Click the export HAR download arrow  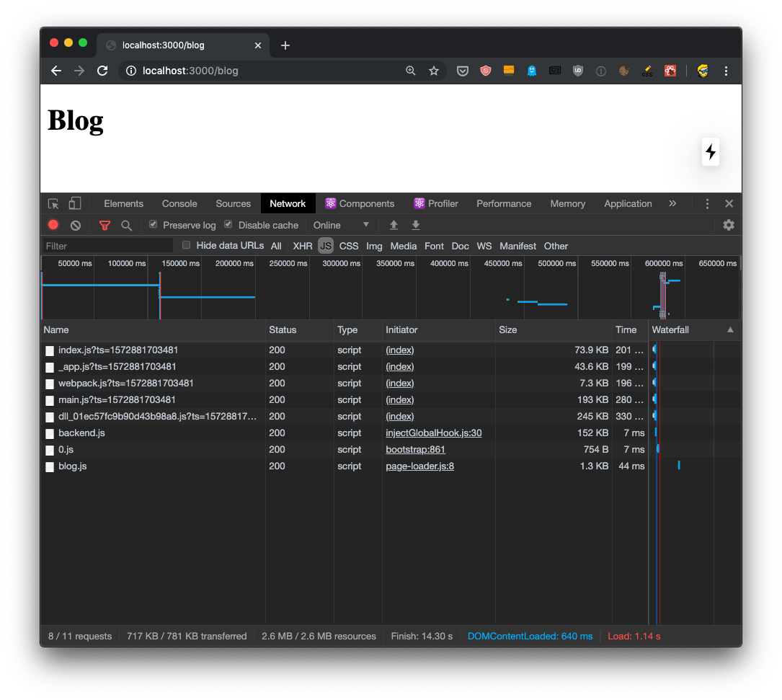(416, 225)
